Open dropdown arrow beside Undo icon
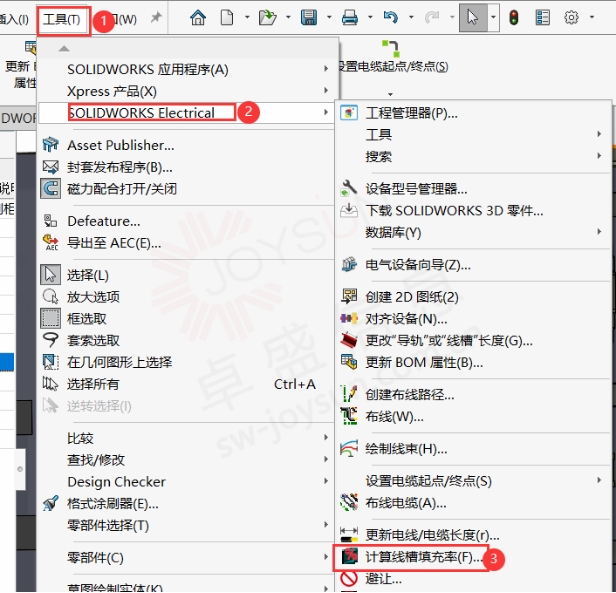The height and width of the screenshot is (593, 616). 411,17
